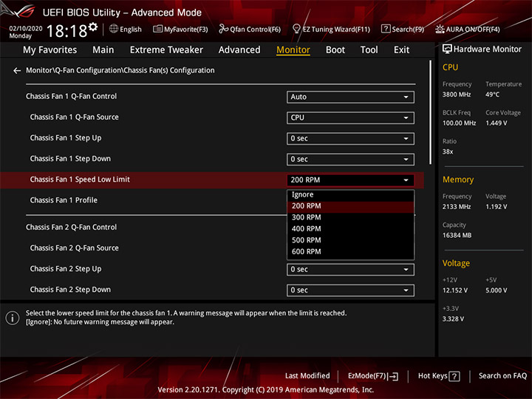This screenshot has width=532, height=399.
Task: Click +3.3V value 3.328 V
Action: [453, 319]
